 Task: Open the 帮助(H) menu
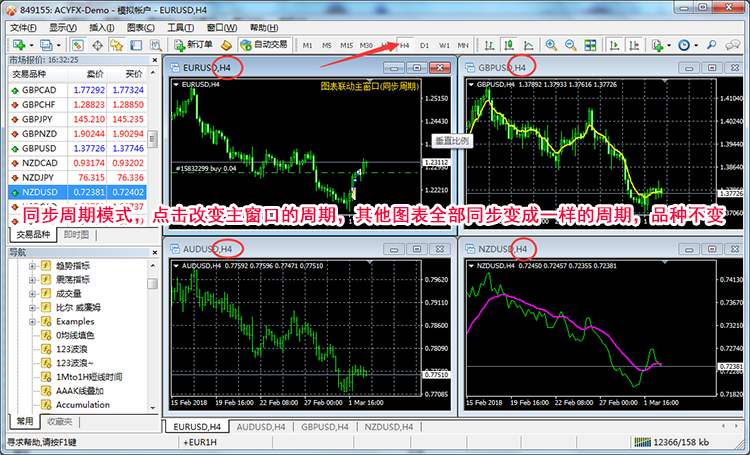[x=264, y=27]
